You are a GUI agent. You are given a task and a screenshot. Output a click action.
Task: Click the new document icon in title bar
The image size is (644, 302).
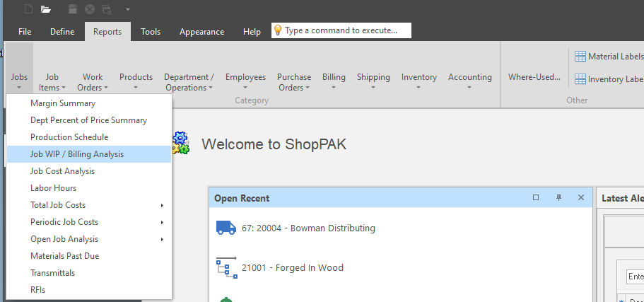(x=28, y=9)
